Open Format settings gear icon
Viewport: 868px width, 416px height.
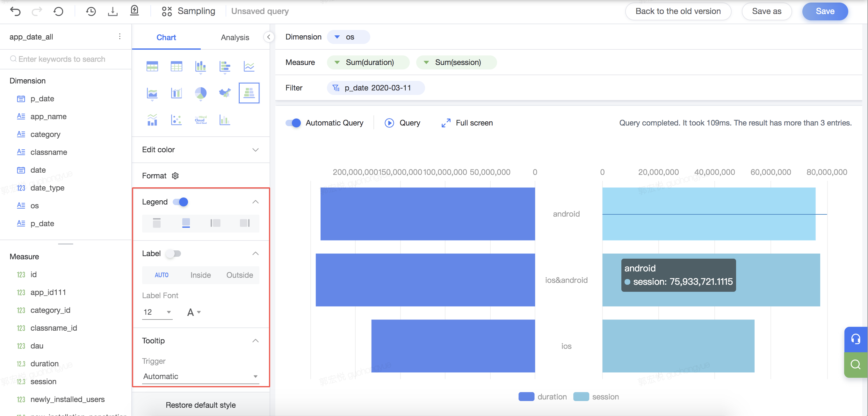click(175, 176)
